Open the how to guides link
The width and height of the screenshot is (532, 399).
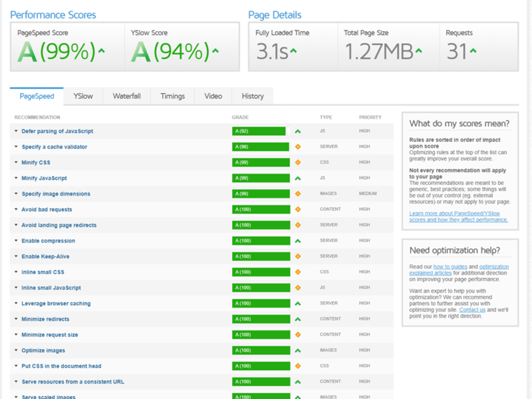(x=450, y=267)
